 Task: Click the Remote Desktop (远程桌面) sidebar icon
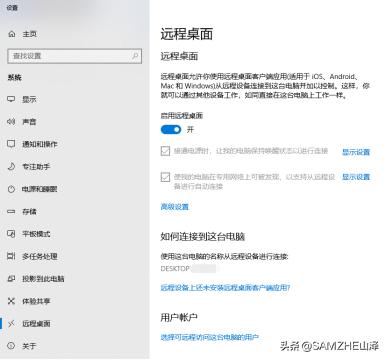[x=11, y=323]
